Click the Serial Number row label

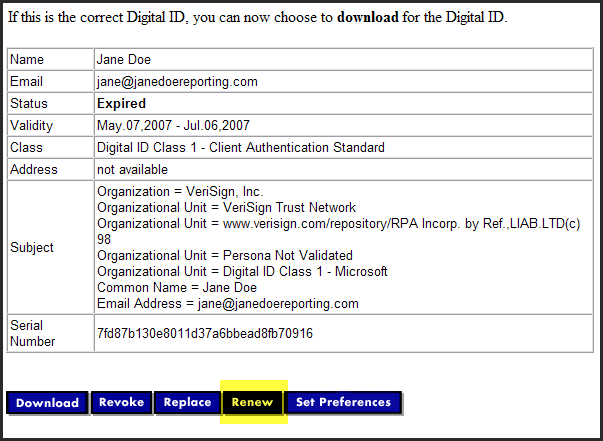pyautogui.click(x=33, y=333)
